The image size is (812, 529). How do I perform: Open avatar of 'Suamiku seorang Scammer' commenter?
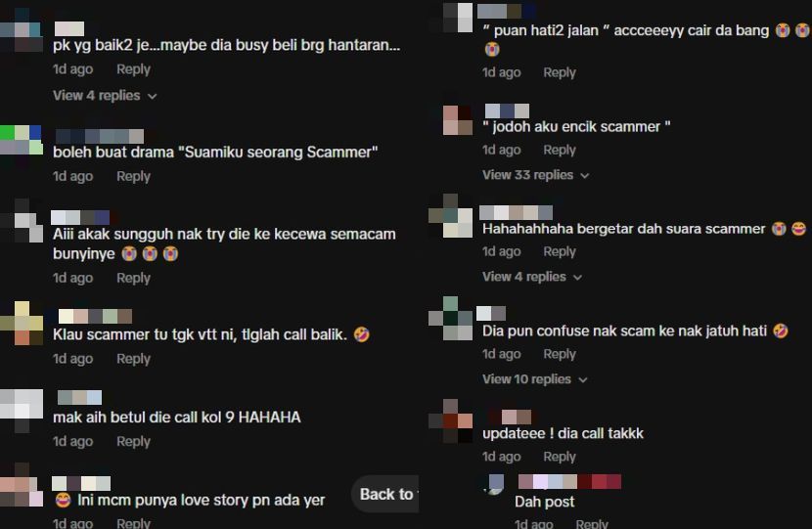[x=22, y=140]
